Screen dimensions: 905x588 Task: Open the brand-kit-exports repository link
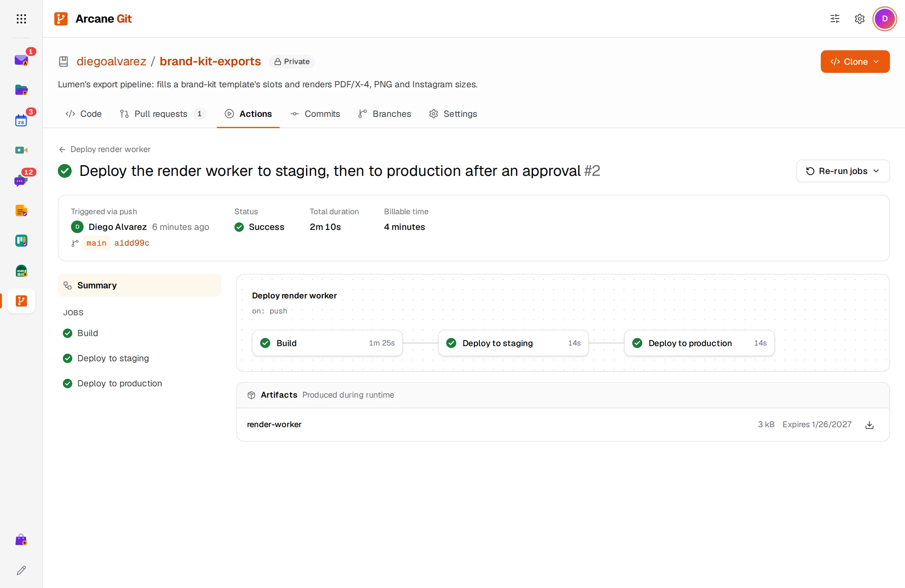pos(210,61)
